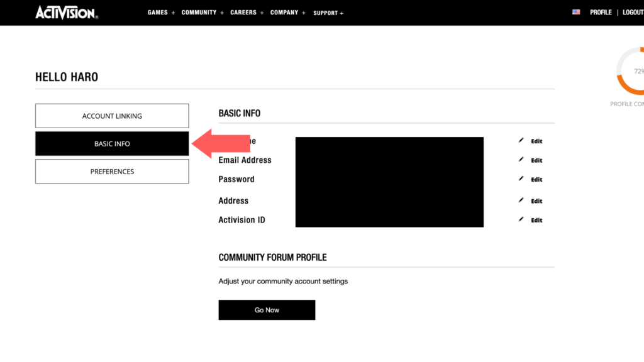Expand the Support menu

pos(328,13)
